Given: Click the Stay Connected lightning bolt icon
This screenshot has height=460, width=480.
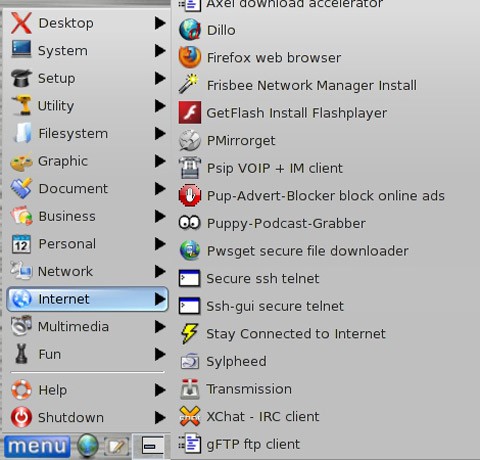Looking at the screenshot, I should coord(189,333).
